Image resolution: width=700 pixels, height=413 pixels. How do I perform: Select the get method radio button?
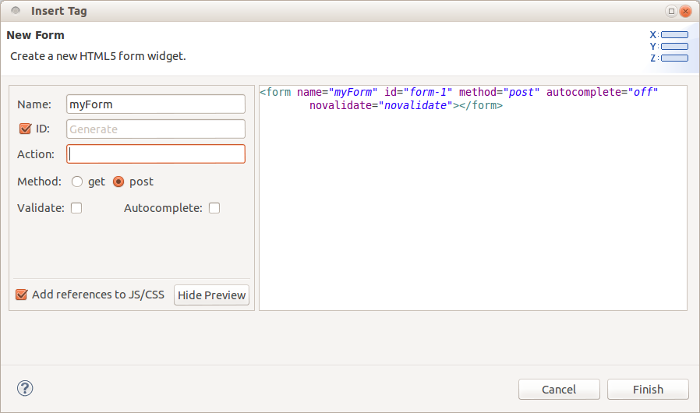tap(77, 182)
